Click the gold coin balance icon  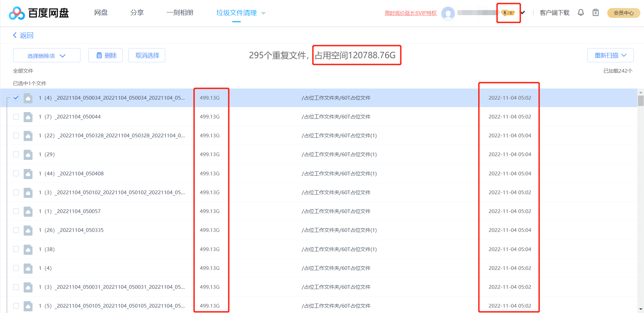[508, 12]
